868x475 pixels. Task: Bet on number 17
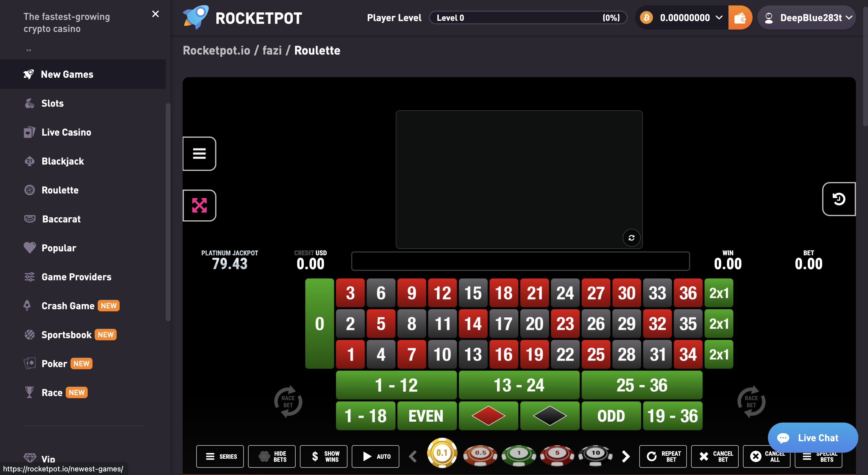[x=504, y=323]
